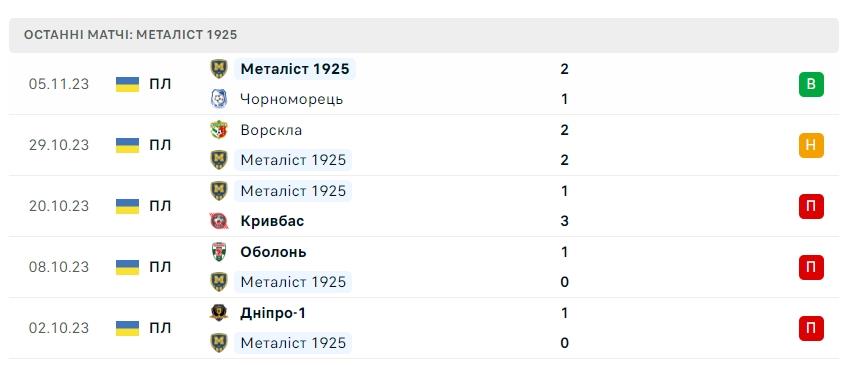The width and height of the screenshot is (850, 365).
Task: Open the Ворскла team link
Action: coord(271,130)
